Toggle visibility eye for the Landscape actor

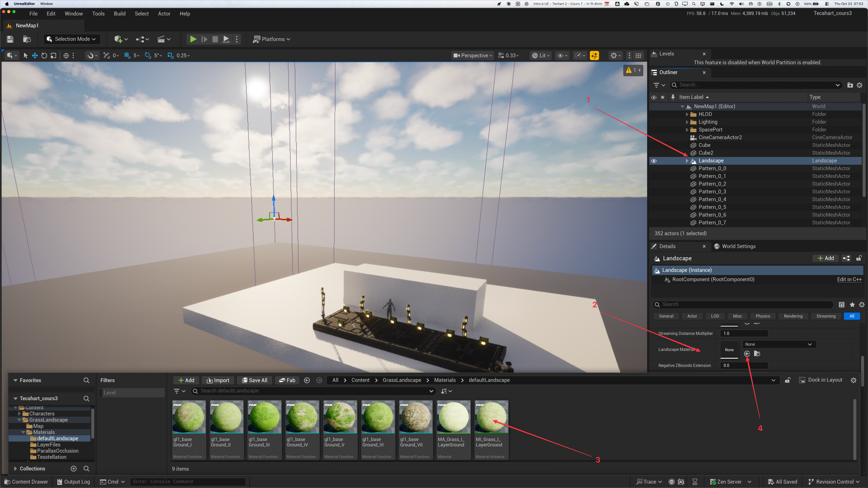pyautogui.click(x=654, y=161)
